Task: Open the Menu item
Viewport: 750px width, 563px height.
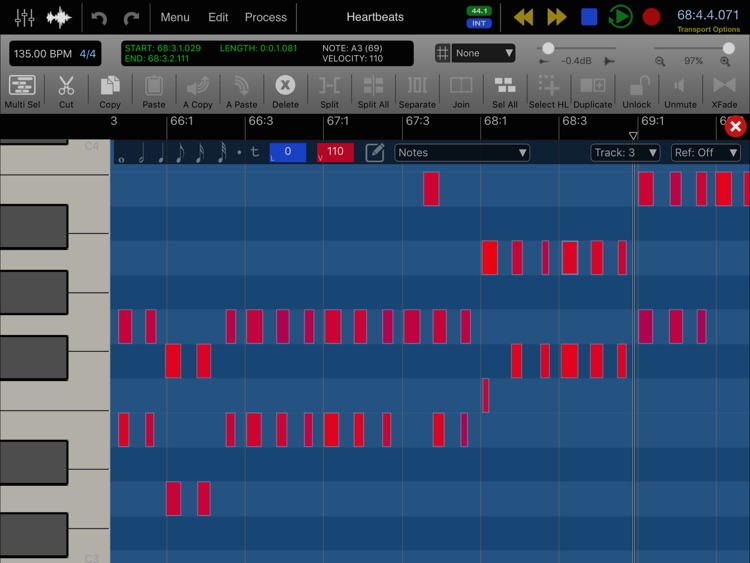Action: [x=175, y=17]
